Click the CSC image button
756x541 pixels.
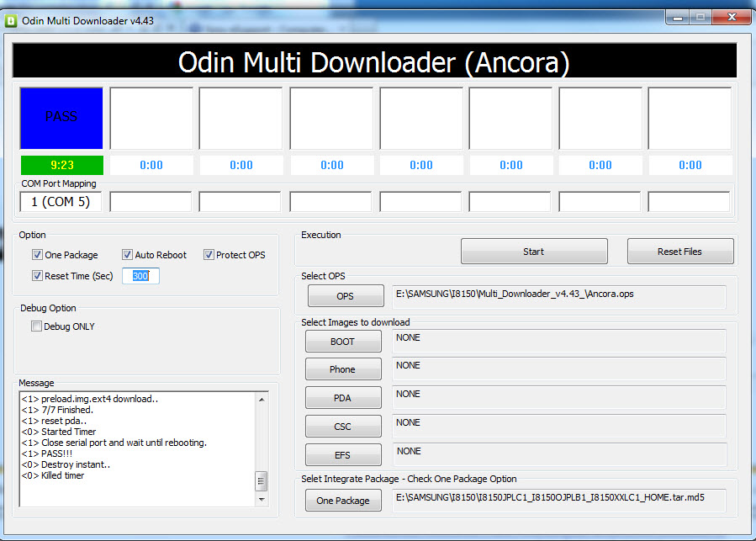tap(343, 427)
